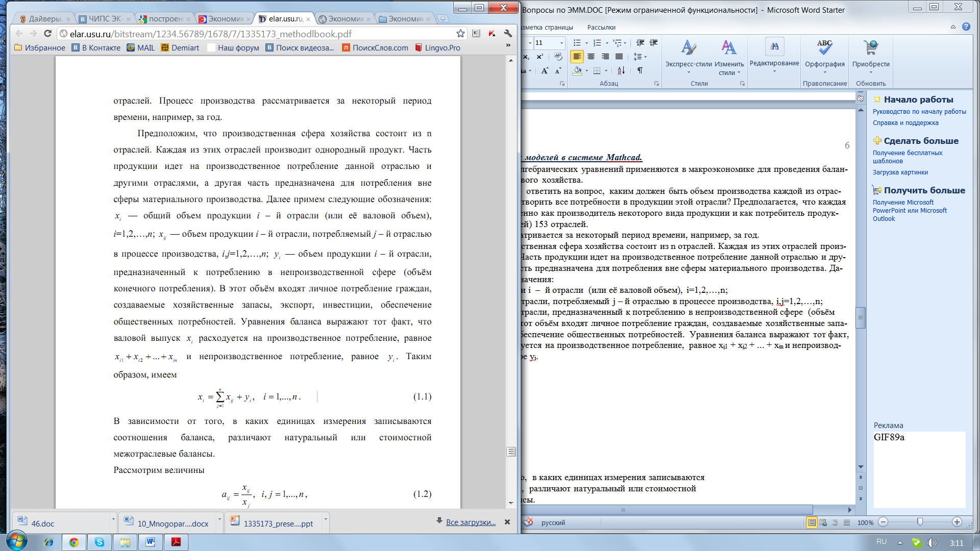
Task: Clear text formatting with eraser icon
Action: coord(558,57)
